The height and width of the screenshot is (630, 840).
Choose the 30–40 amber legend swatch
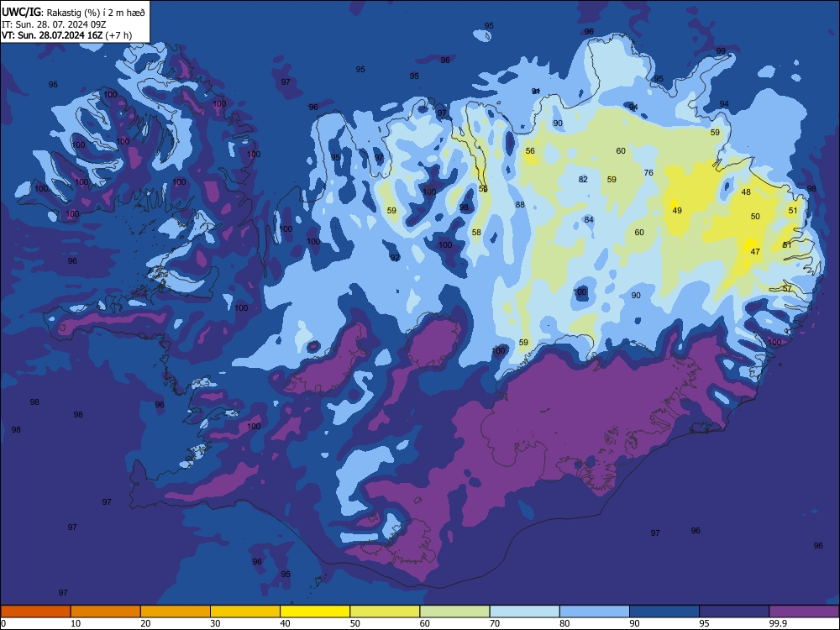pyautogui.click(x=245, y=612)
